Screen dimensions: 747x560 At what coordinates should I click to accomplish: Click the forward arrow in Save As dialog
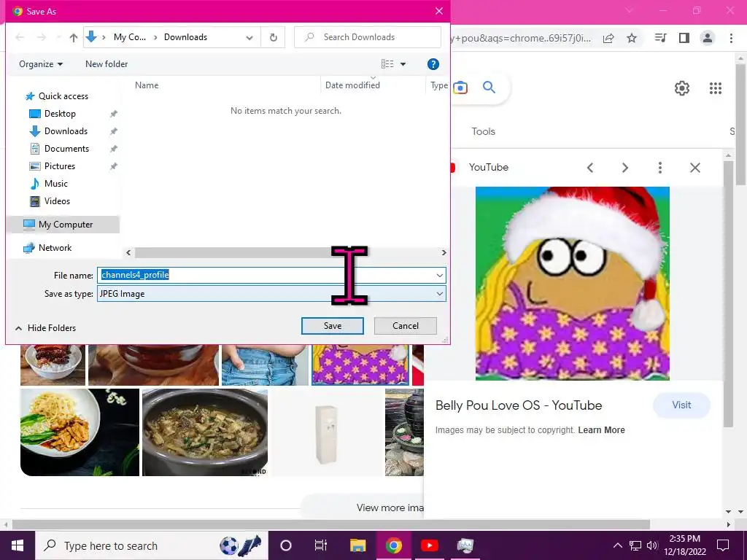point(42,37)
